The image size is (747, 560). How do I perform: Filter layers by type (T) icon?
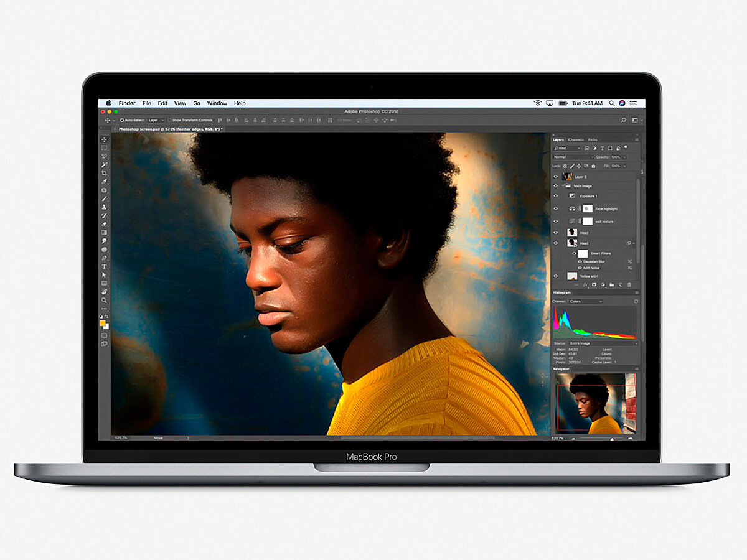(x=602, y=148)
